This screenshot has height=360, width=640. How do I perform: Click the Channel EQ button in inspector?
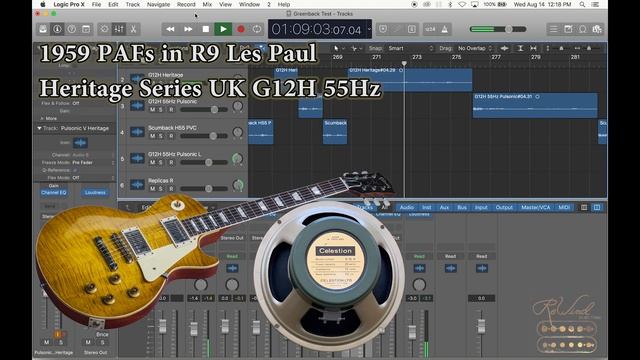pos(53,193)
